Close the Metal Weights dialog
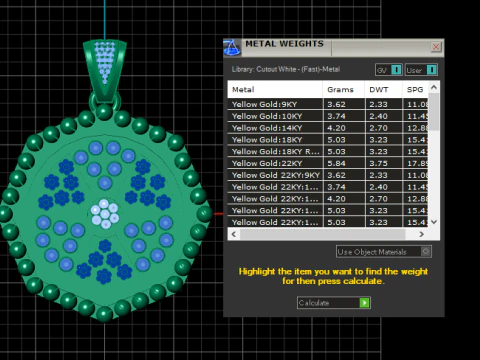 click(x=436, y=47)
